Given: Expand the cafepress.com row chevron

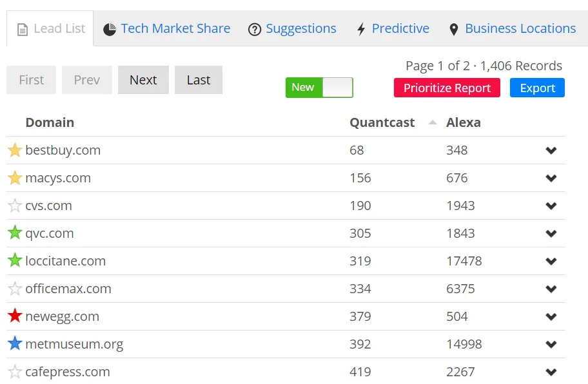Looking at the screenshot, I should coord(551,372).
